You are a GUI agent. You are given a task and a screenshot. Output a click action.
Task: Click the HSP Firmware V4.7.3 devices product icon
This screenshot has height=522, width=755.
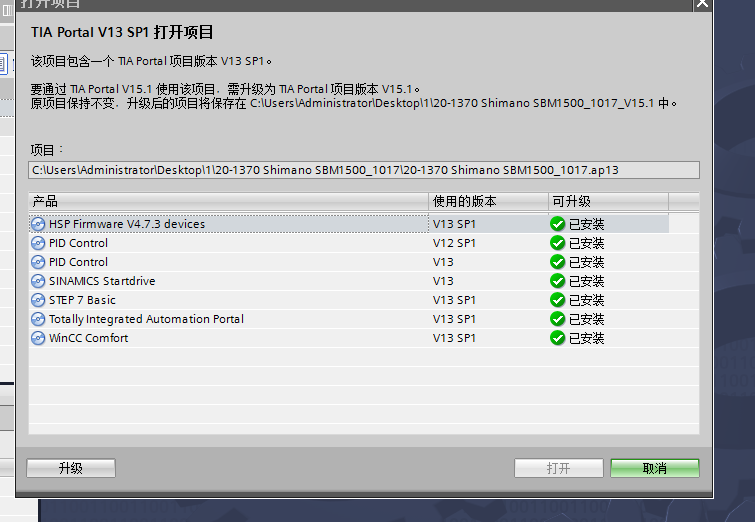pos(38,224)
